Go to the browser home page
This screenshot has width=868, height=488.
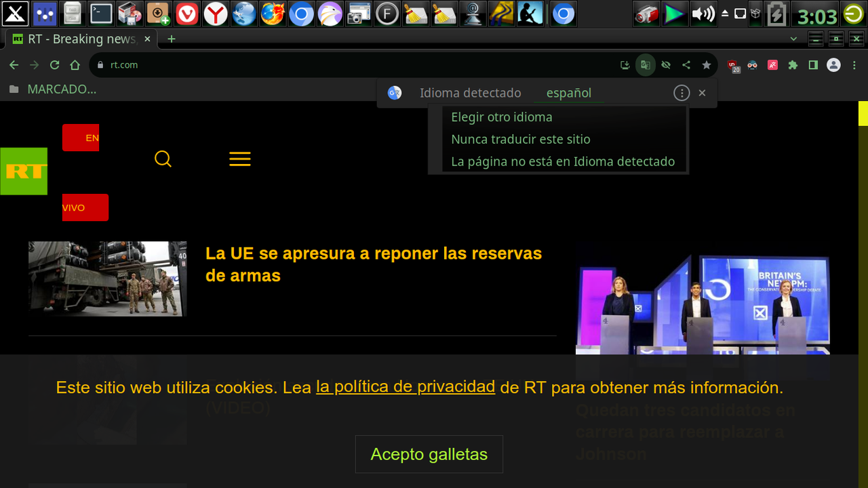(75, 65)
